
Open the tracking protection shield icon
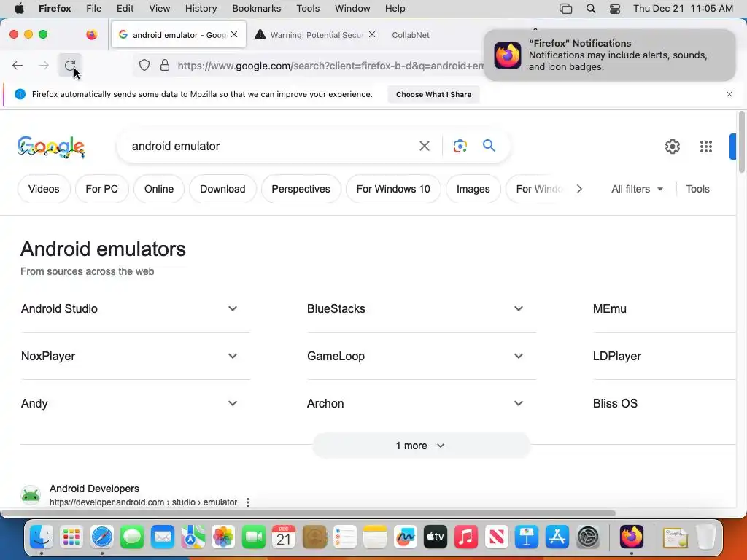tap(144, 65)
